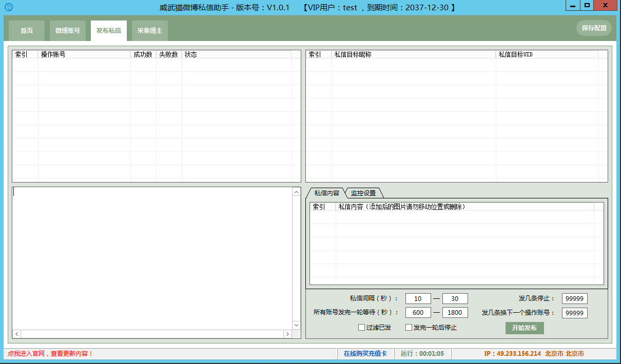Click the app logo icon in title bar
The image size is (621, 364).
click(8, 7)
